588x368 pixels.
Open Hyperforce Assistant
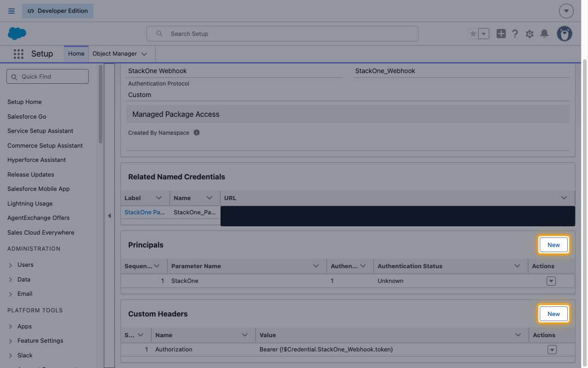pyautogui.click(x=37, y=160)
